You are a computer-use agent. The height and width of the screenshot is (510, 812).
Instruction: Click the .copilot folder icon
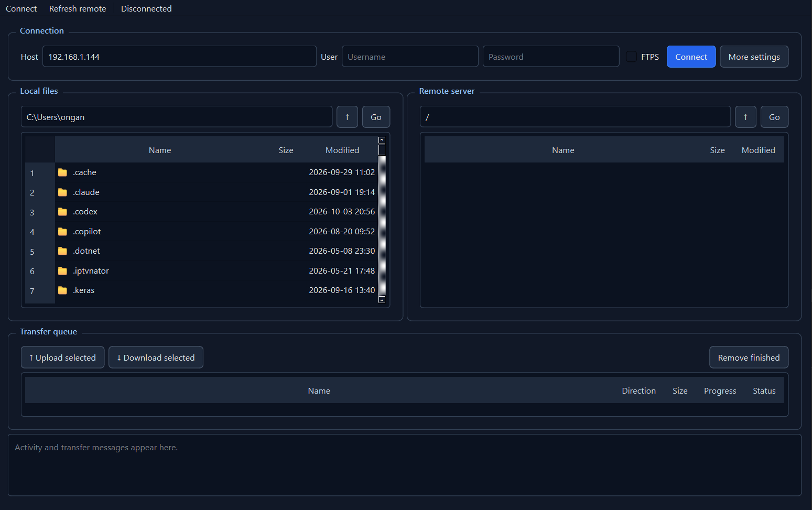[x=62, y=232]
